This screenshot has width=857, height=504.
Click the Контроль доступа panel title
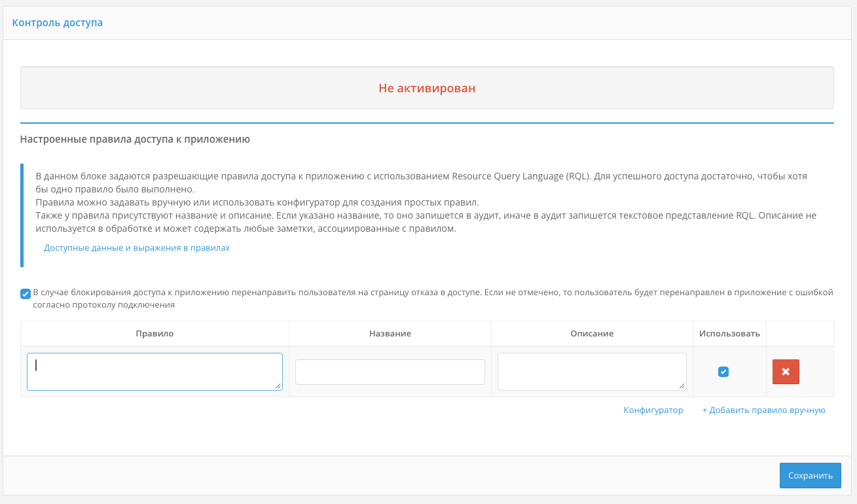point(58,23)
